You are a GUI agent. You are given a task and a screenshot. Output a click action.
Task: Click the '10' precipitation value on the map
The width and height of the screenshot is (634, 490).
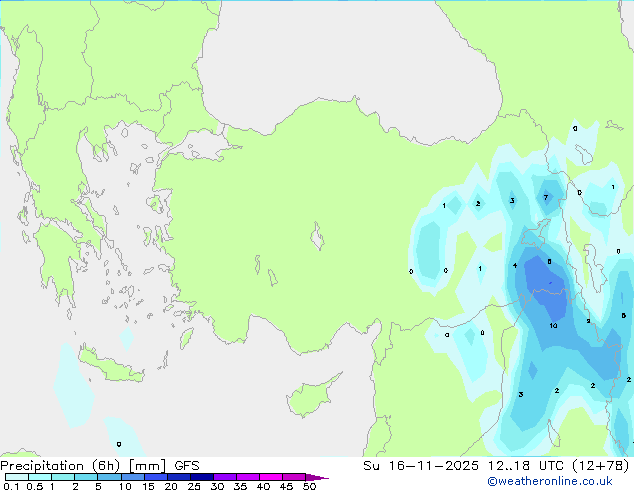point(554,325)
